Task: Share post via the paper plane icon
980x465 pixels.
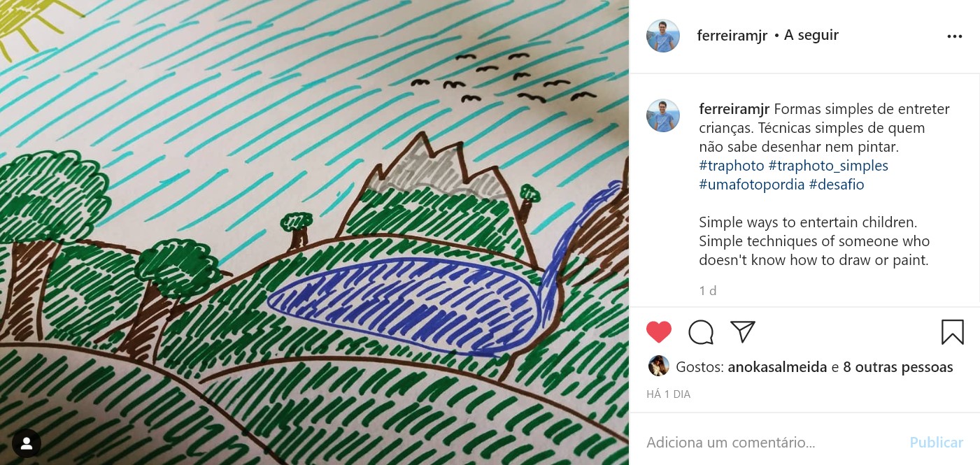Action: [743, 331]
